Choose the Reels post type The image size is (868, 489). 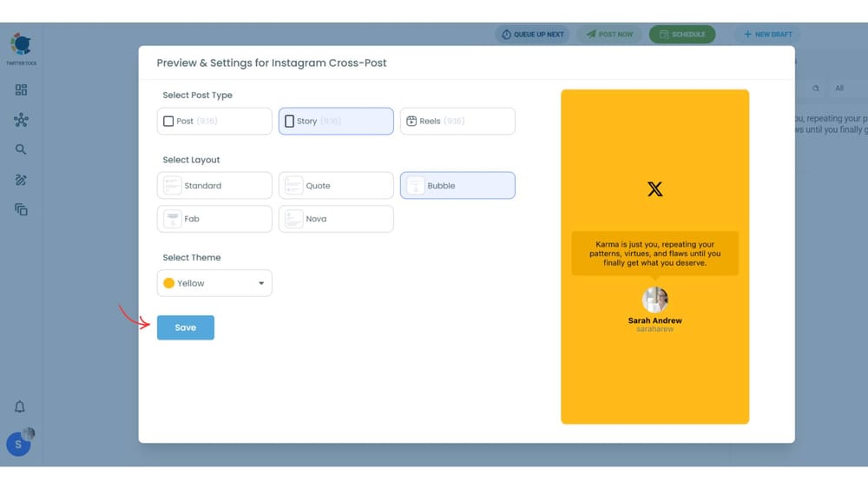point(457,122)
